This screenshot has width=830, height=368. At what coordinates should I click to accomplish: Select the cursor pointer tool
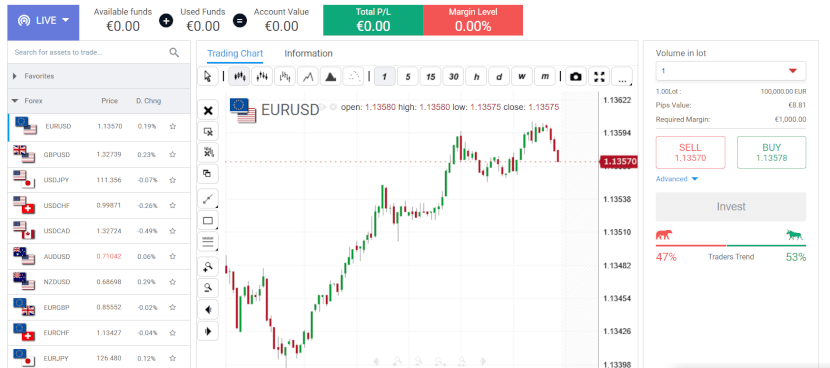[x=208, y=77]
